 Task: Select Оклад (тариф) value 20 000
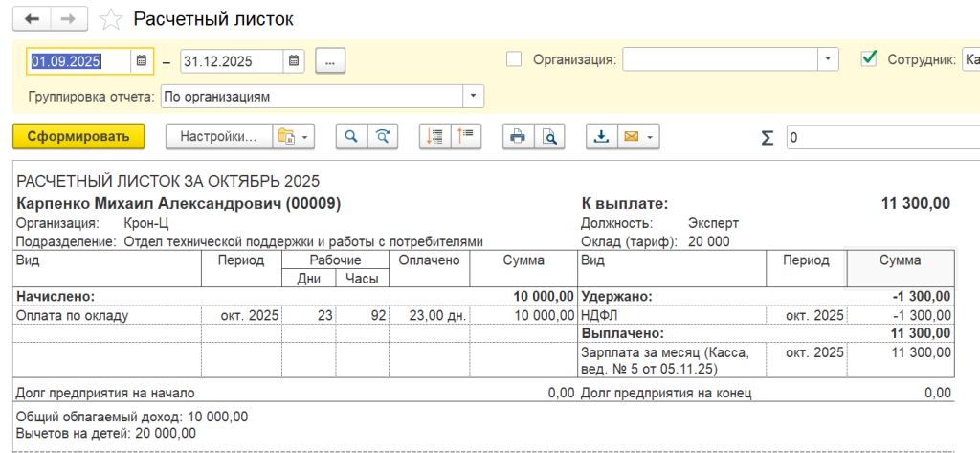point(708,241)
